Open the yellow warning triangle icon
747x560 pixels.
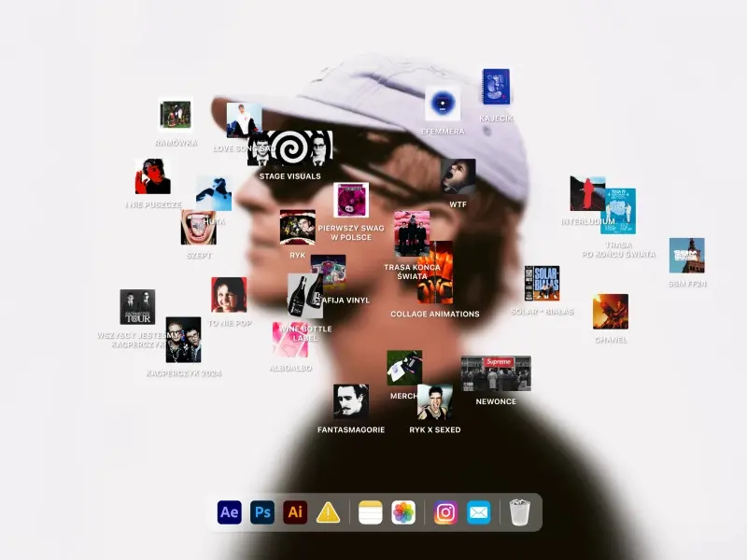[x=329, y=512]
